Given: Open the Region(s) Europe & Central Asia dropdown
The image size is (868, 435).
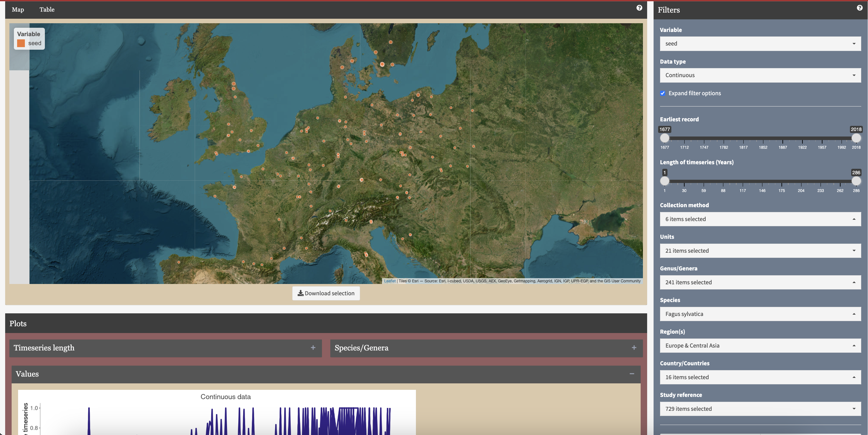Looking at the screenshot, I should [x=760, y=346].
